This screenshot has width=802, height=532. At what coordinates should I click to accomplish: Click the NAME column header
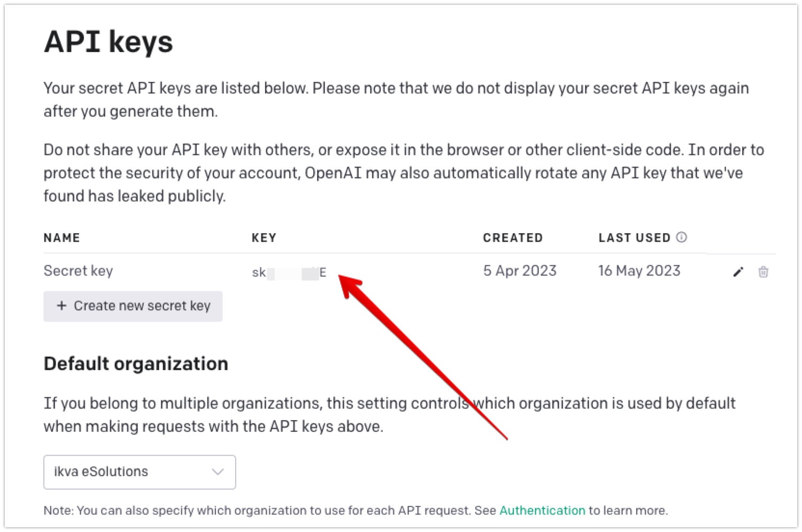click(x=61, y=238)
